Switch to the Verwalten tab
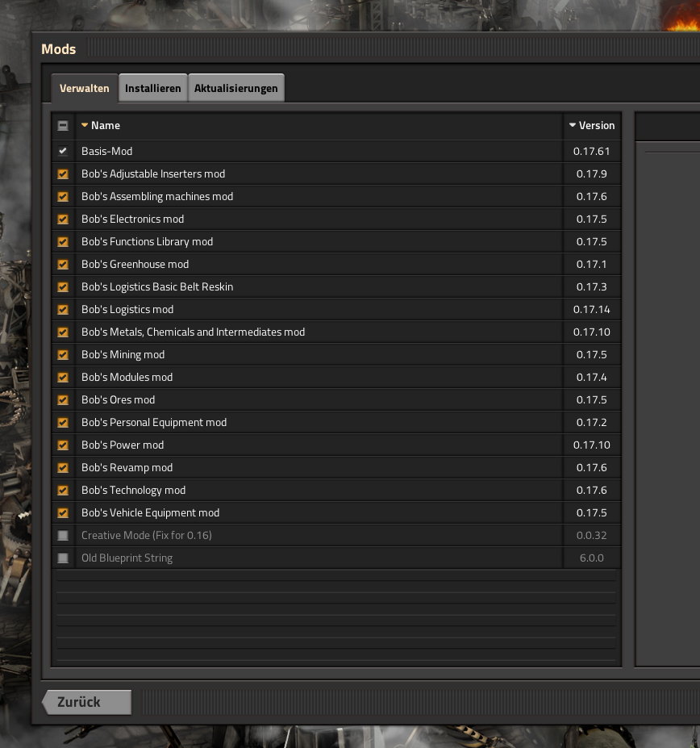This screenshot has height=748, width=700. 85,88
